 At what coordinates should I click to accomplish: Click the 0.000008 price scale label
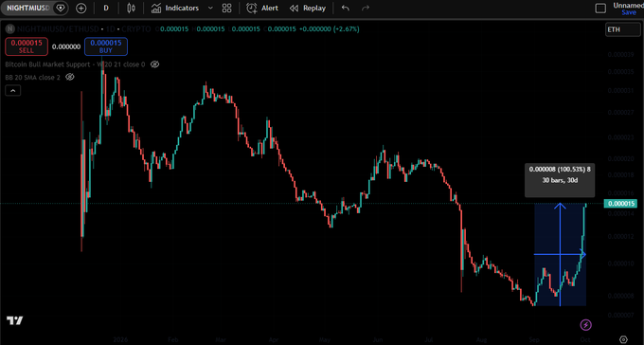pyautogui.click(x=619, y=296)
